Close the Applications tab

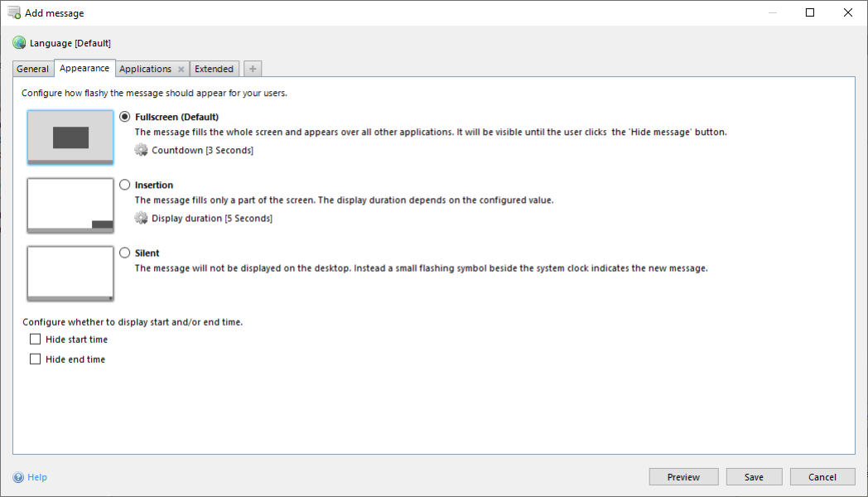(180, 69)
